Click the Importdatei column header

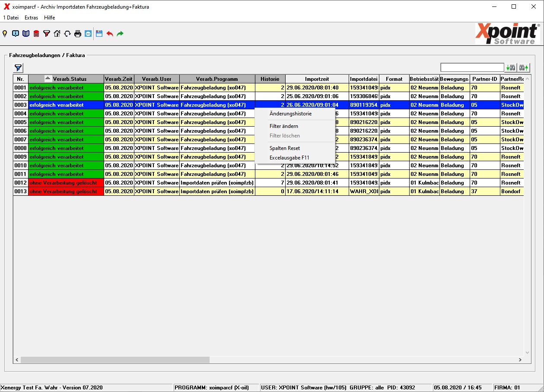pos(364,79)
